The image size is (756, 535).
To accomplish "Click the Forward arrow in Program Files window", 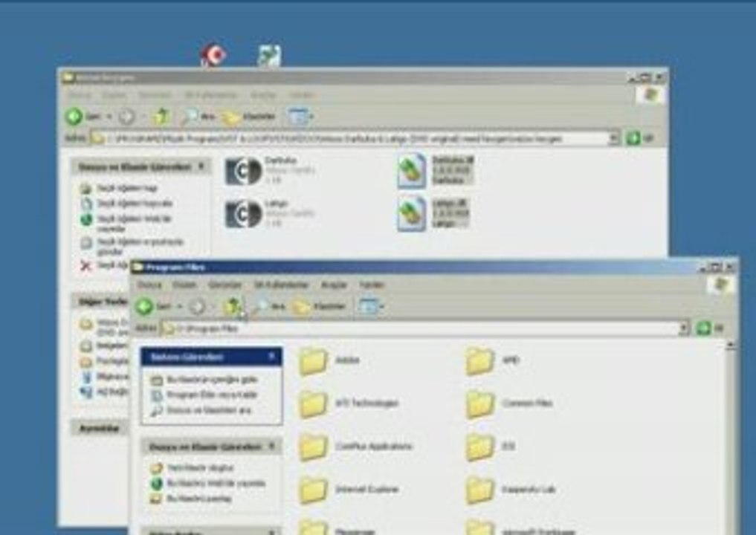I will 197,307.
